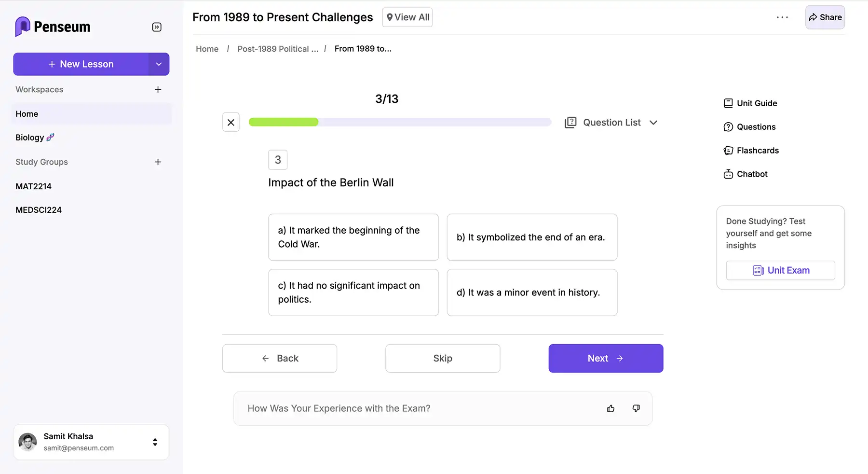Add a new workspace with plus icon
The image size is (868, 474).
click(x=158, y=89)
